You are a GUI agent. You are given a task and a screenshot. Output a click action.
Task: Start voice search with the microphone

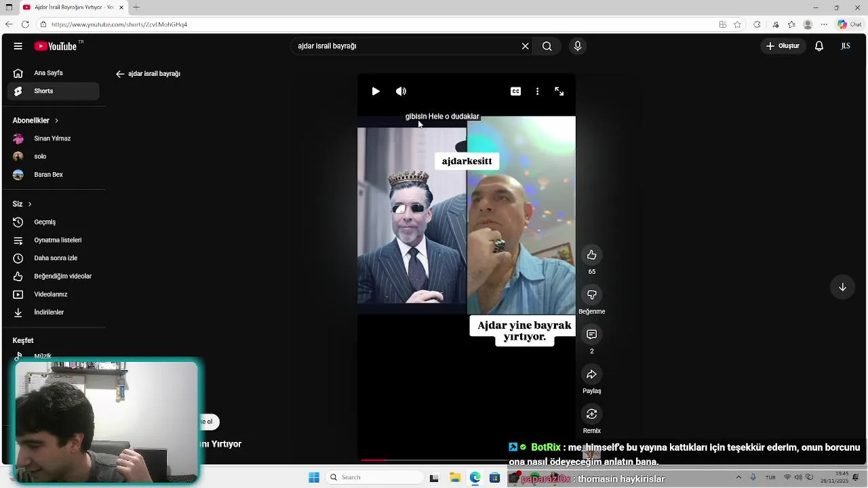click(578, 46)
